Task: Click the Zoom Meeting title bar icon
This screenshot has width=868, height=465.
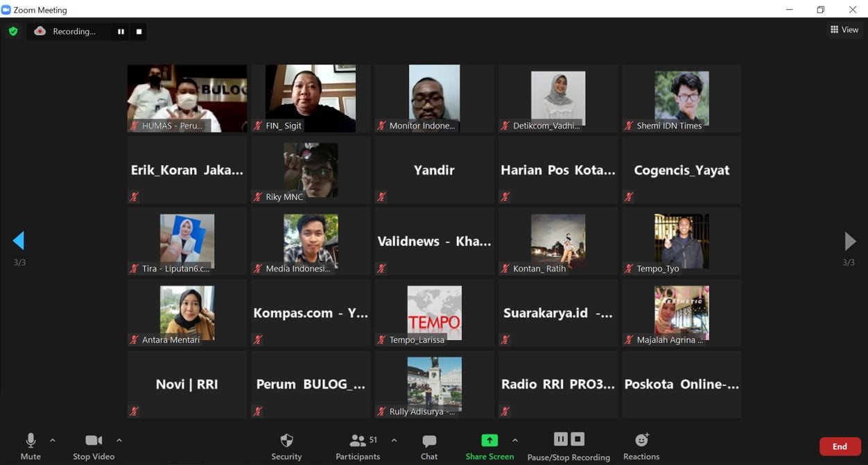Action: 6,10
